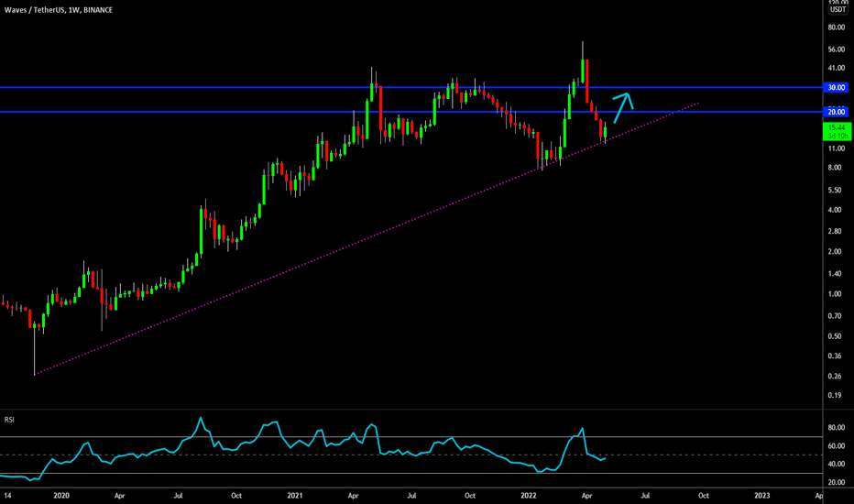This screenshot has height=504, width=854.
Task: Click the 2020 time axis label
Action: coord(61,495)
